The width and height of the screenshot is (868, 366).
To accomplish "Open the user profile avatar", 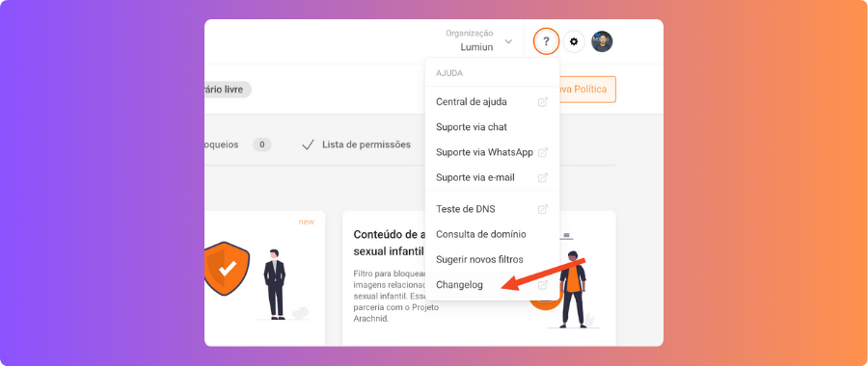I will click(x=602, y=41).
